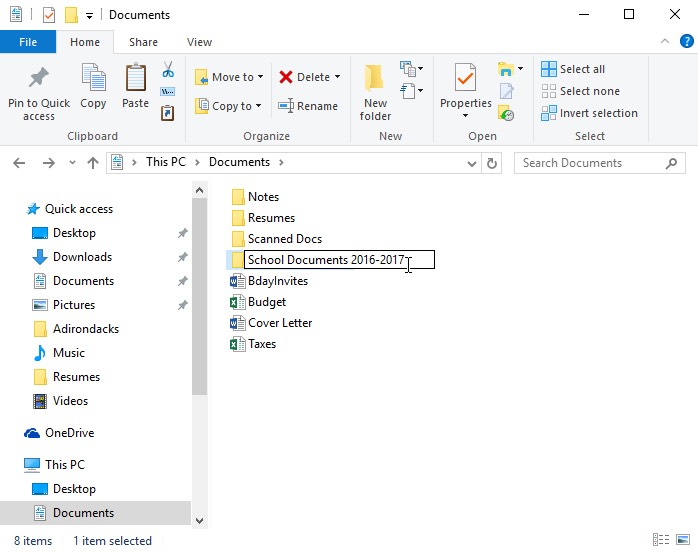Viewport: 698px width, 552px height.
Task: Select the Budget Excel file
Action: 258,302
